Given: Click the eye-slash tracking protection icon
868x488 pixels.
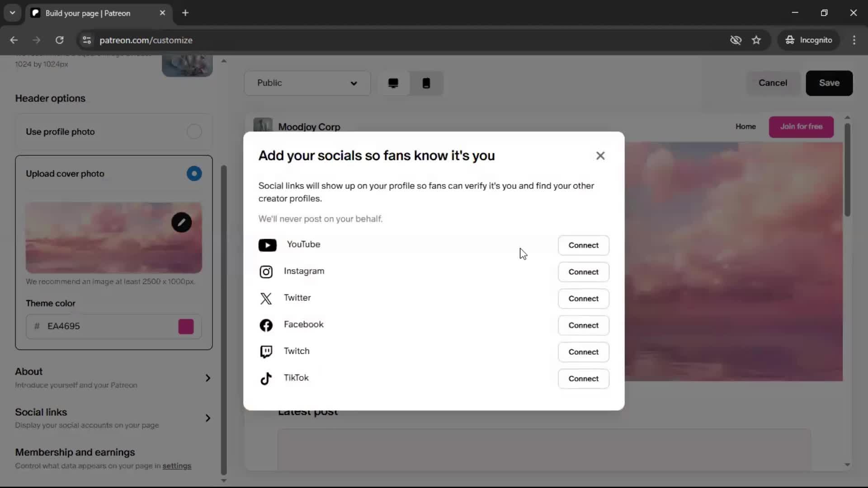Looking at the screenshot, I should coord(736,40).
